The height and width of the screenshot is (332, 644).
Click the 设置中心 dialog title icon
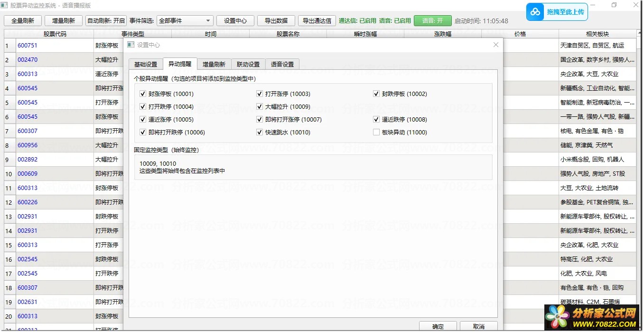131,45
